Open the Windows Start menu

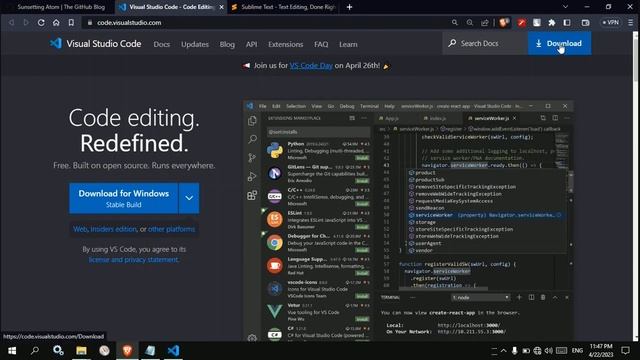coord(12,351)
